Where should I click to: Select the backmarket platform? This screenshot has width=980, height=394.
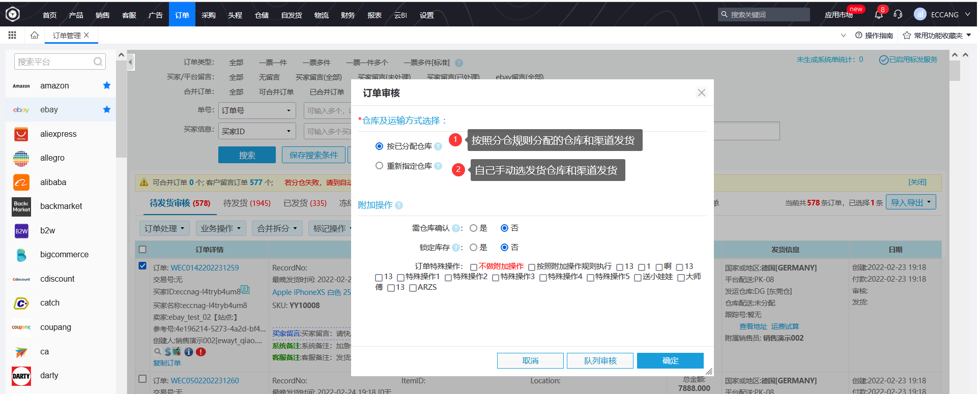point(61,206)
